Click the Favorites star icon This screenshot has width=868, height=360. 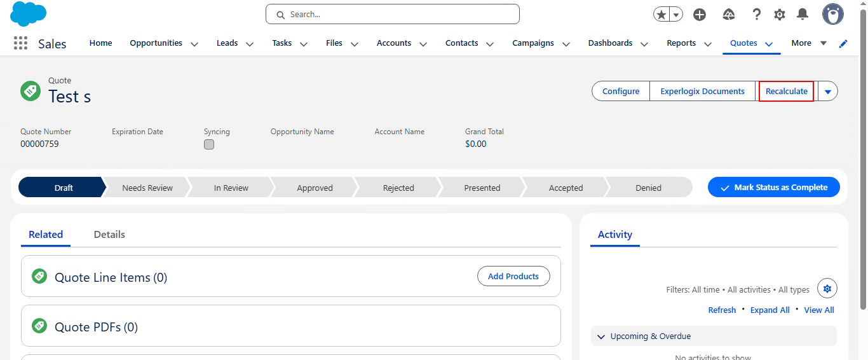click(661, 15)
